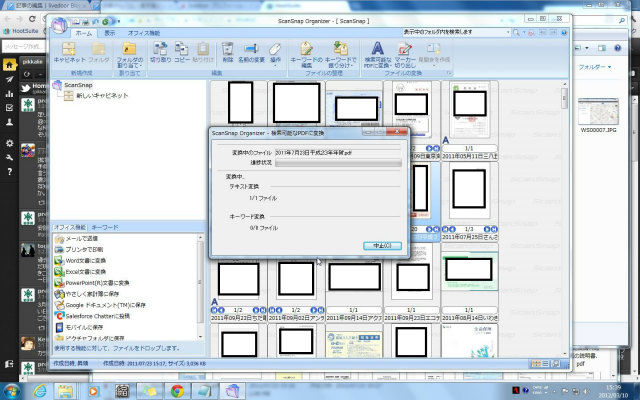Open the オフィス機能 ribbon tab
Screen dimensions: 640x400
tap(144, 33)
